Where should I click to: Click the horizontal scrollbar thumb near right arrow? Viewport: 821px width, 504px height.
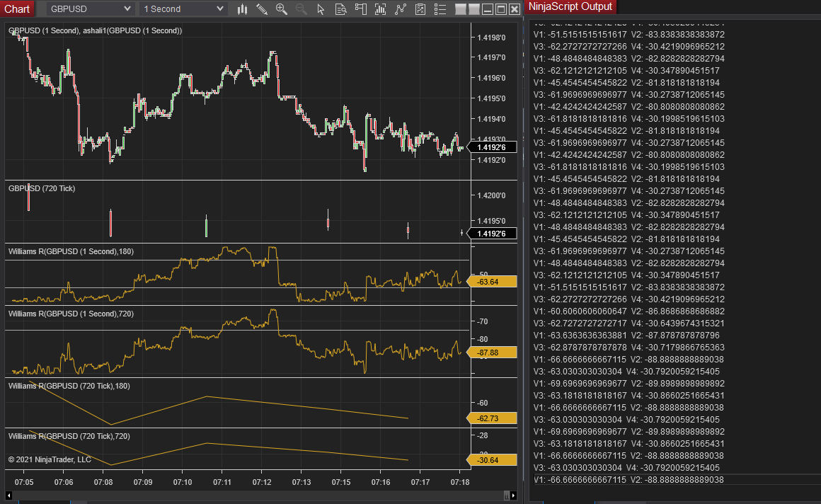tap(506, 496)
